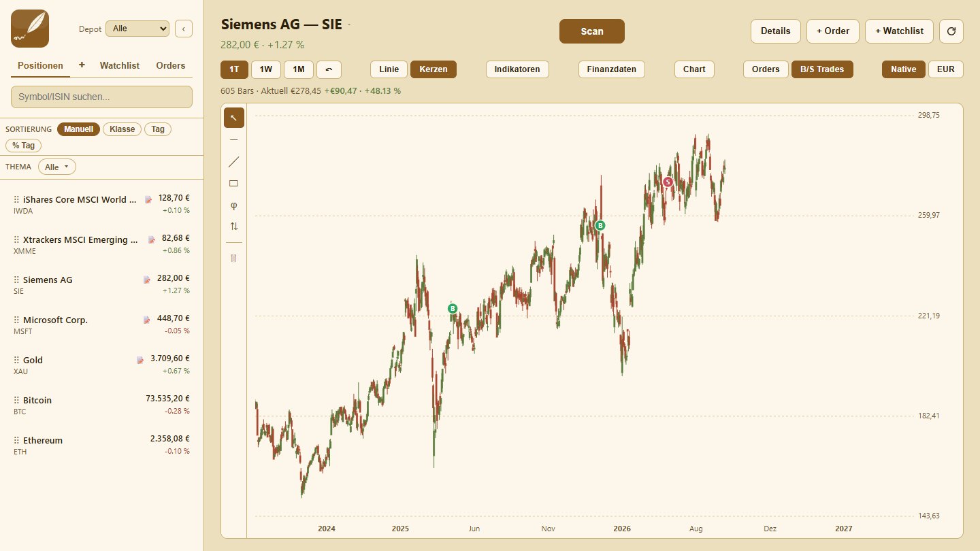Switch to the Watchlist tab
The image size is (980, 551).
point(120,66)
